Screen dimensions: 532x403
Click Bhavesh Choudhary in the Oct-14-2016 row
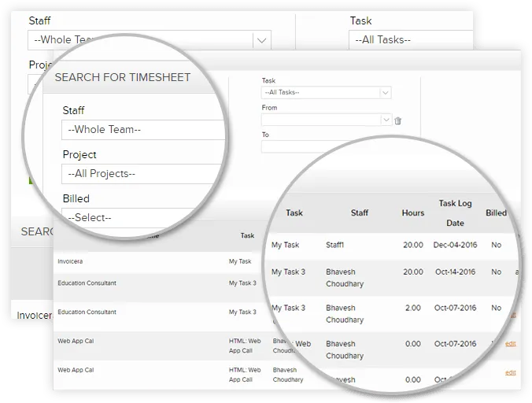click(x=345, y=278)
